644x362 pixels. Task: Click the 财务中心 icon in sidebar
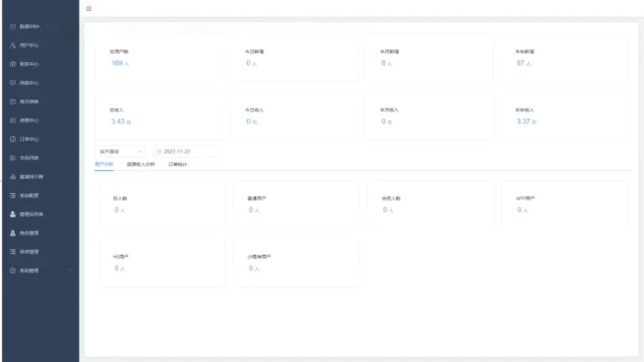(x=12, y=64)
